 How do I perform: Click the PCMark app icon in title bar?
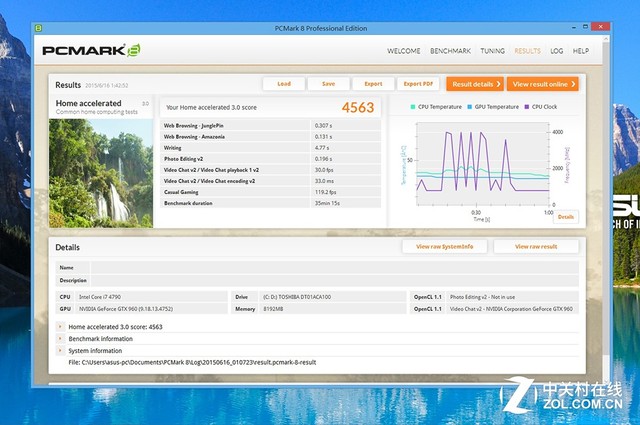tap(38, 28)
